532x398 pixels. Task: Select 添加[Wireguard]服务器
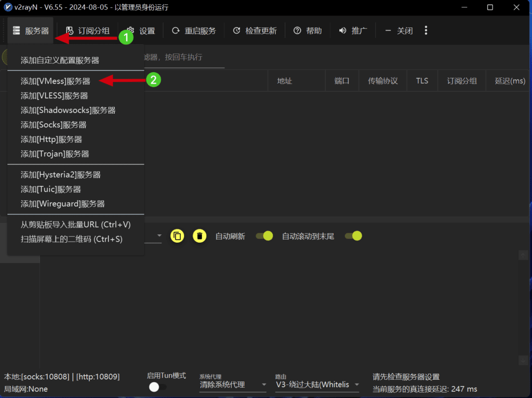pyautogui.click(x=76, y=204)
